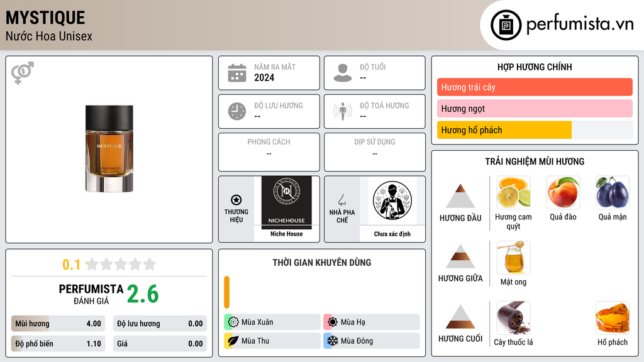Screen dimensions: 644x362
Task: Click the sillage icon beside Độ toả hương
Action: pyautogui.click(x=343, y=111)
